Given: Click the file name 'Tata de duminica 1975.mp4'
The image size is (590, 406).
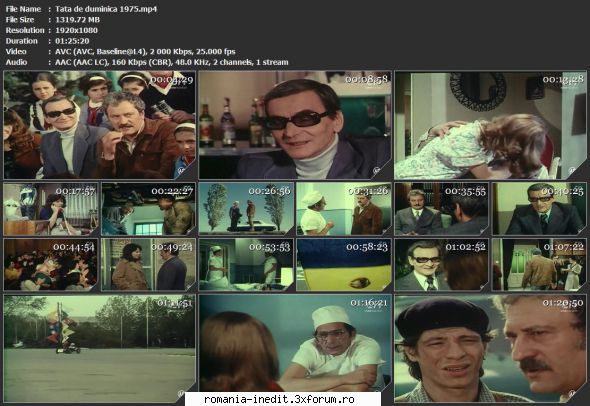Looking at the screenshot, I should pyautogui.click(x=106, y=9).
